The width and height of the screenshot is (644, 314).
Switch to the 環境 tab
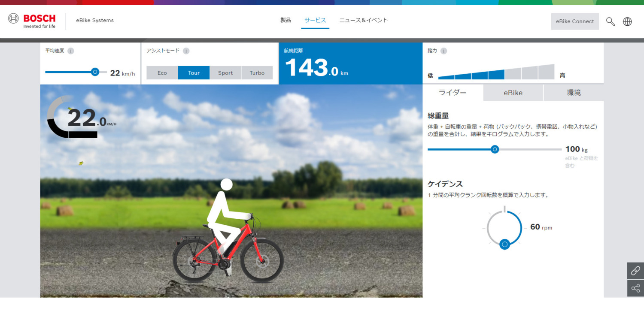click(574, 93)
